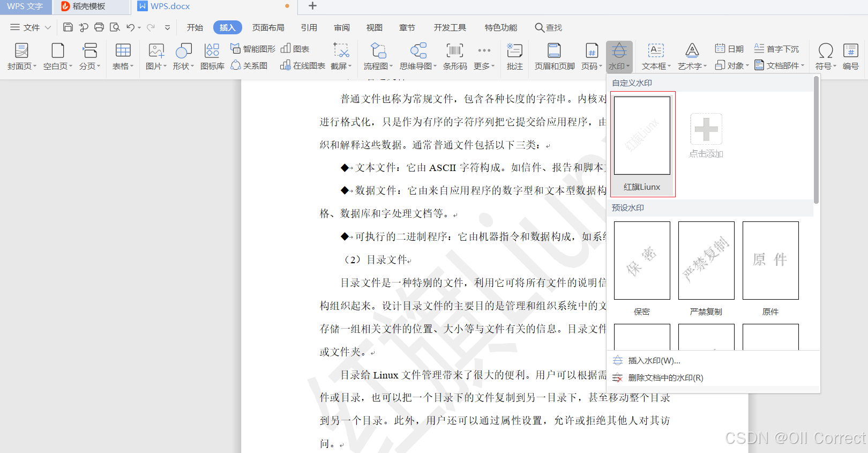This screenshot has width=868, height=453.
Task: Click the watermark panel vertical scrollbar
Action: [816, 140]
